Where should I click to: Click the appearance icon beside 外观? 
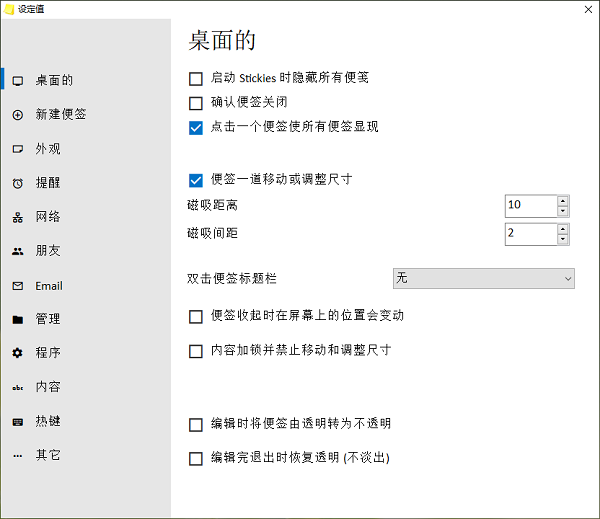[x=17, y=149]
